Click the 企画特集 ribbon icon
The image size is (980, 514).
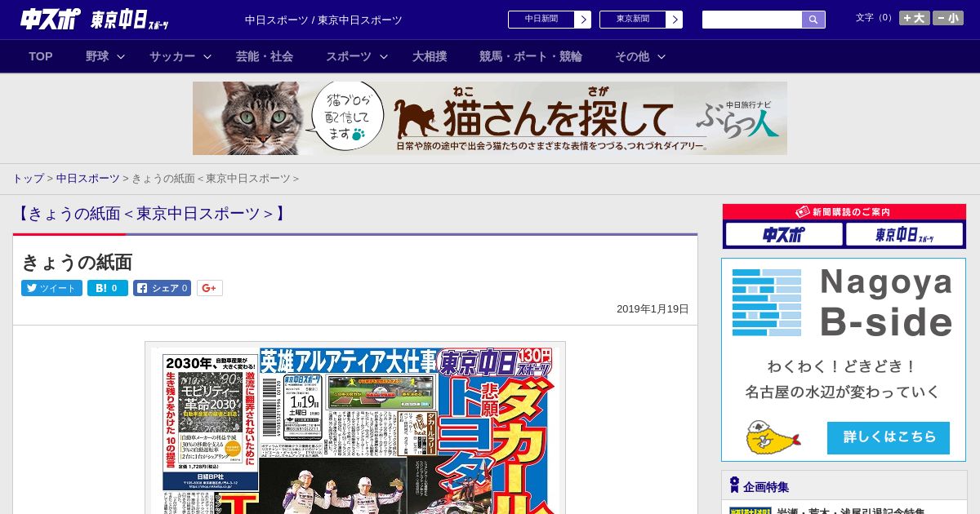(x=734, y=485)
